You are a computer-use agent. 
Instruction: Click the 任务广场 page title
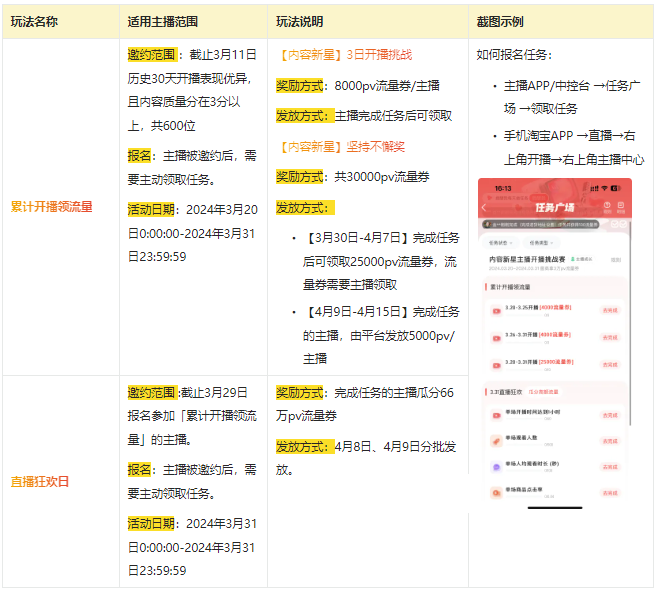pos(555,207)
